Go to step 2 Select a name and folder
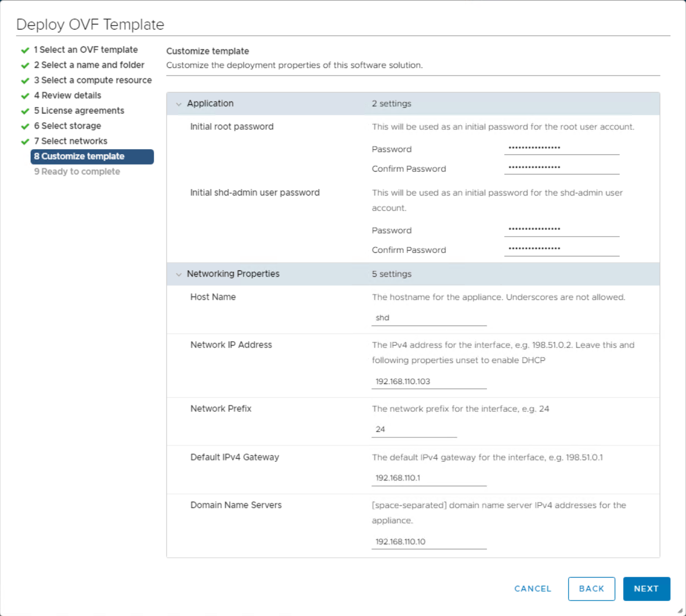Viewport: 686px width, 616px height. [x=89, y=65]
